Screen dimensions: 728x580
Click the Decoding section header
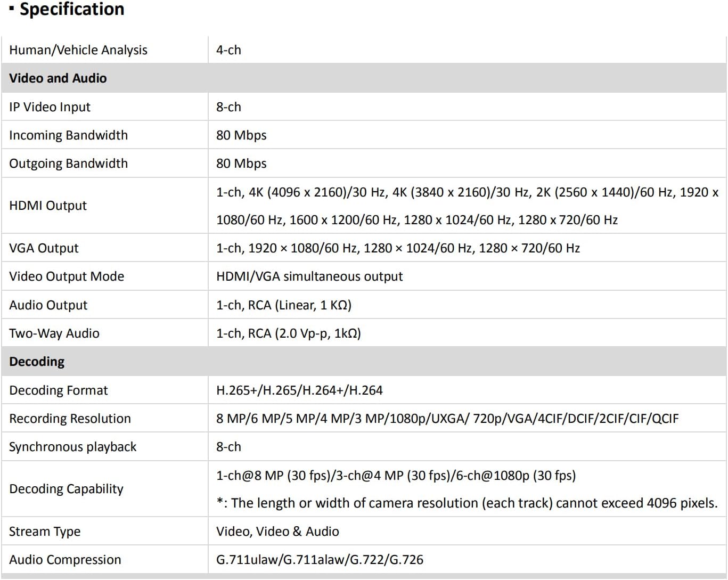pyautogui.click(x=37, y=362)
